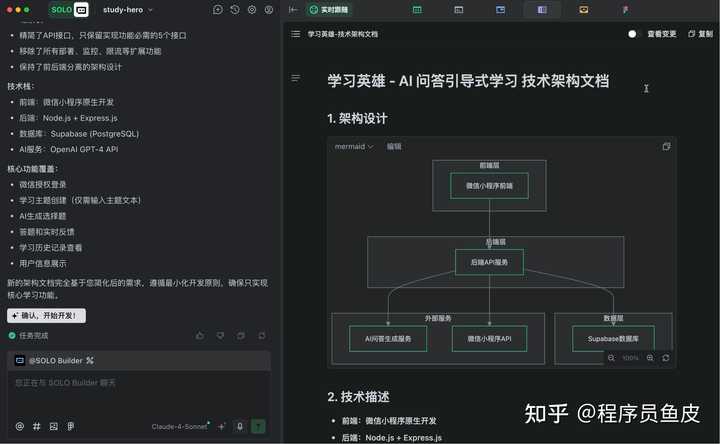Click the AI生成选择题 list item
The height and width of the screenshot is (444, 720).
click(x=43, y=216)
